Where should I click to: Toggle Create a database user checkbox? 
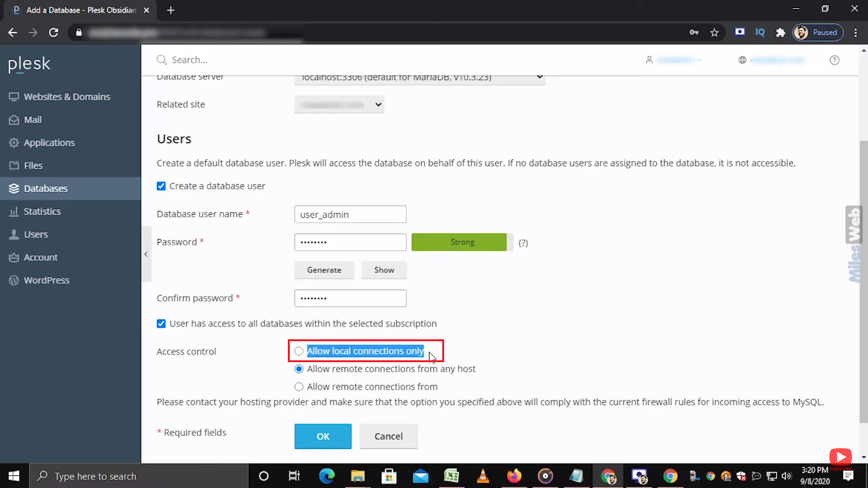pos(161,186)
